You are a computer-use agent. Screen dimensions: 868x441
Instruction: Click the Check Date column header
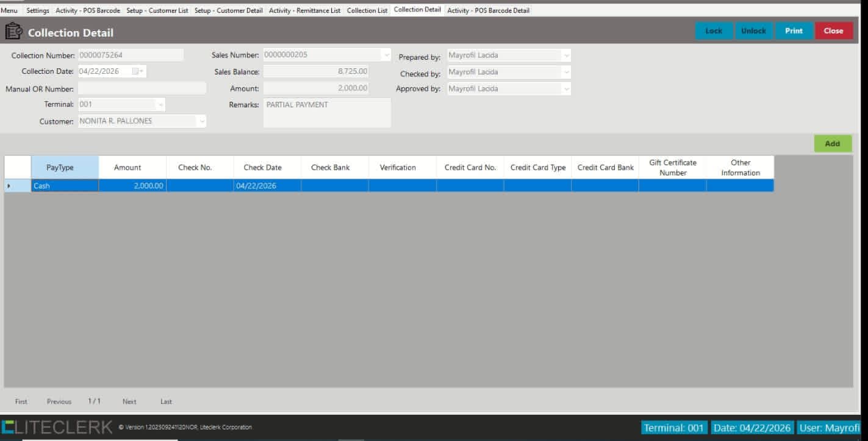[x=267, y=168]
